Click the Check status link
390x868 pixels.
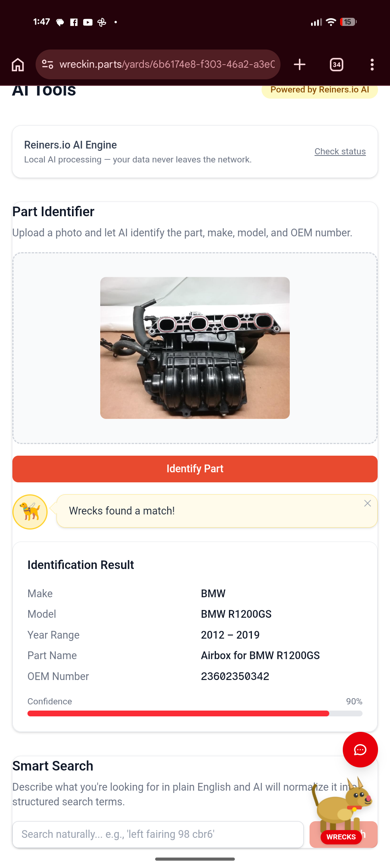[340, 152]
